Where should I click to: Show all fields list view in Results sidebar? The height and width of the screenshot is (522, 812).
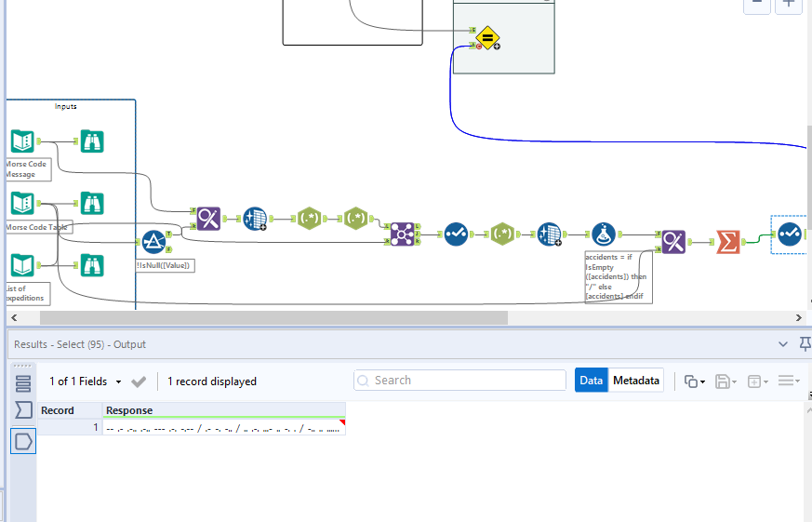(23, 383)
